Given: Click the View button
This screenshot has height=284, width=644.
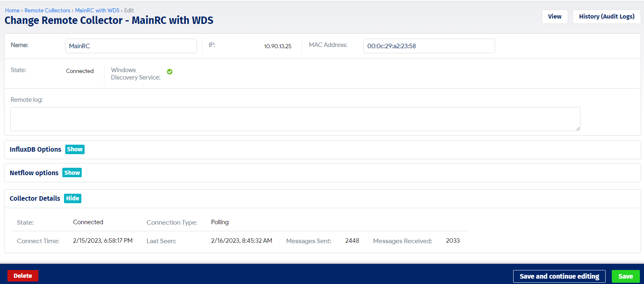Looking at the screenshot, I should 555,16.
